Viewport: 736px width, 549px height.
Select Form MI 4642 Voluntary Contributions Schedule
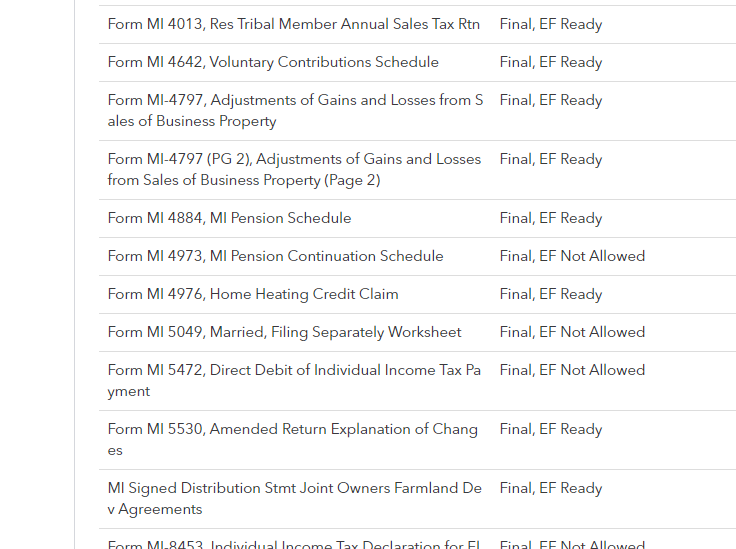pos(273,62)
